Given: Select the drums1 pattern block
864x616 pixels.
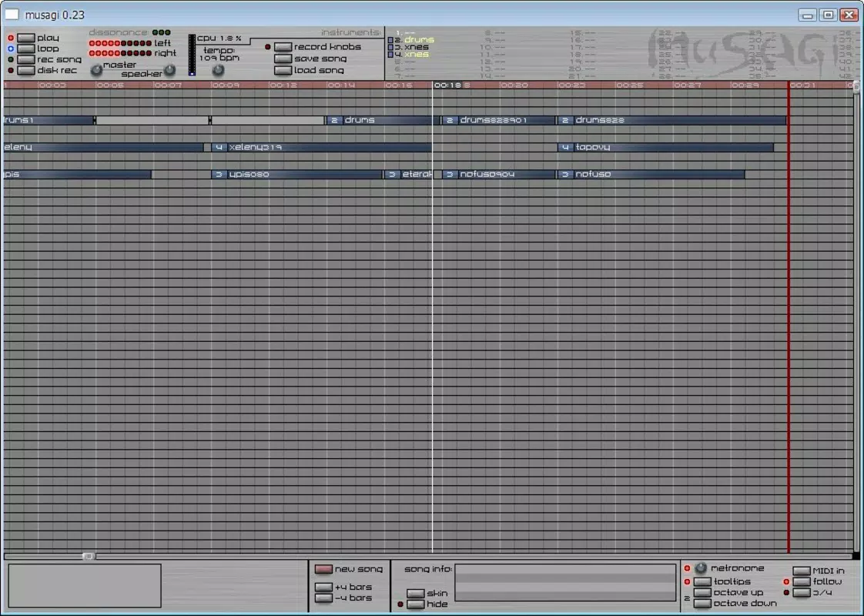Looking at the screenshot, I should pyautogui.click(x=49, y=120).
